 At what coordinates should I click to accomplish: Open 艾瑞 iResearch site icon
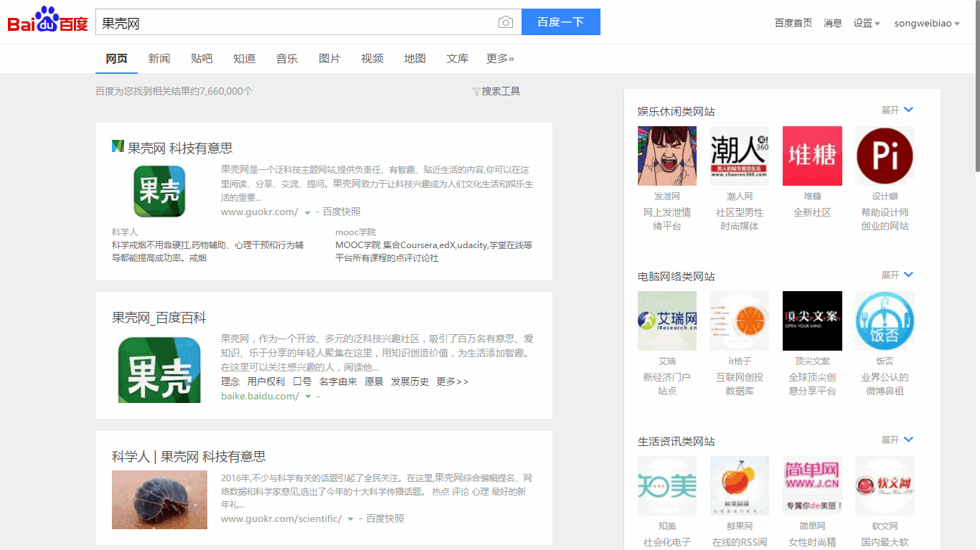667,321
